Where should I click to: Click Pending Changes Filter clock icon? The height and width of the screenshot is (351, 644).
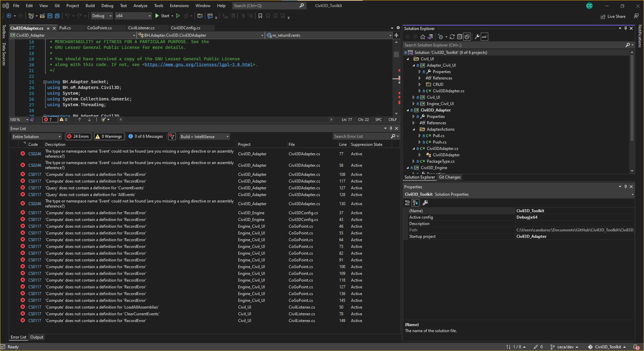coord(441,37)
